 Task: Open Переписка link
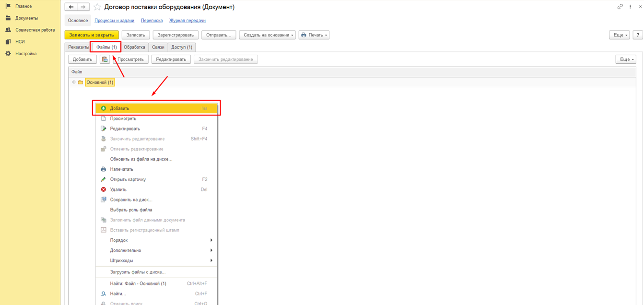pyautogui.click(x=152, y=21)
